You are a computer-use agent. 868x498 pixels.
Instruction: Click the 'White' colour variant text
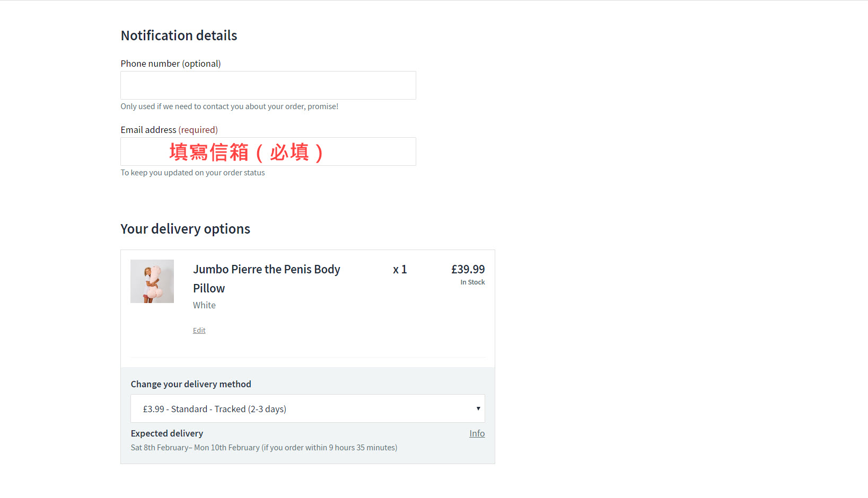coord(204,305)
